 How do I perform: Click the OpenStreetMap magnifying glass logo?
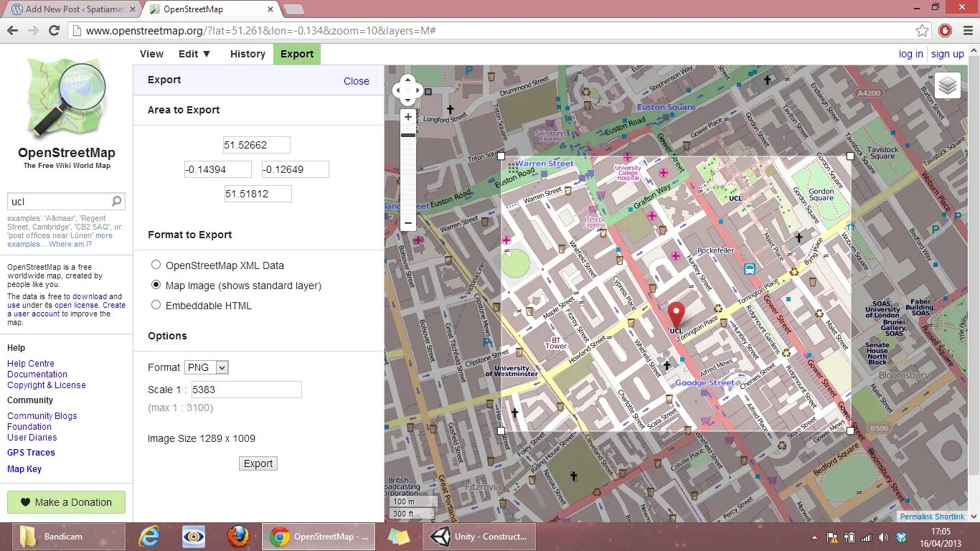click(x=67, y=98)
